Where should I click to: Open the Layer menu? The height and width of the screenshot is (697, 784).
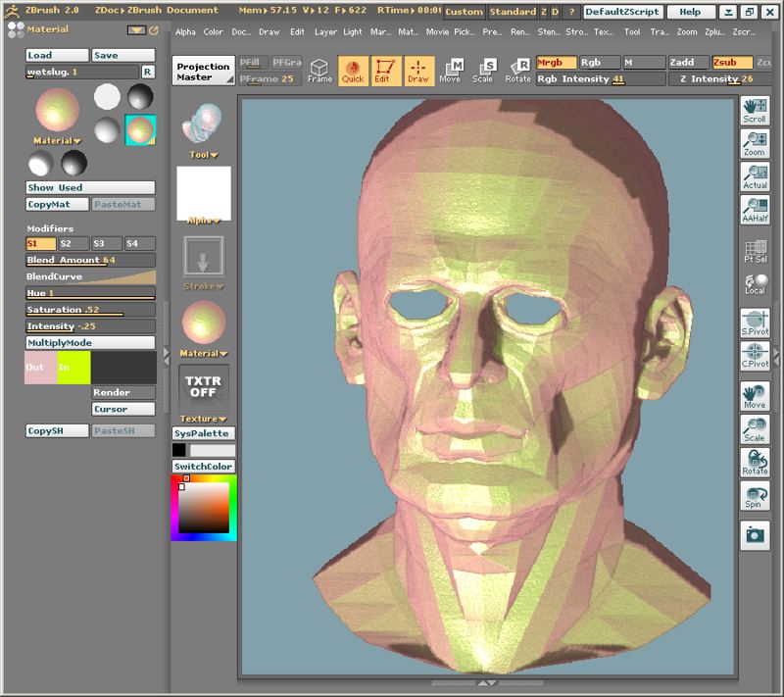(x=325, y=31)
